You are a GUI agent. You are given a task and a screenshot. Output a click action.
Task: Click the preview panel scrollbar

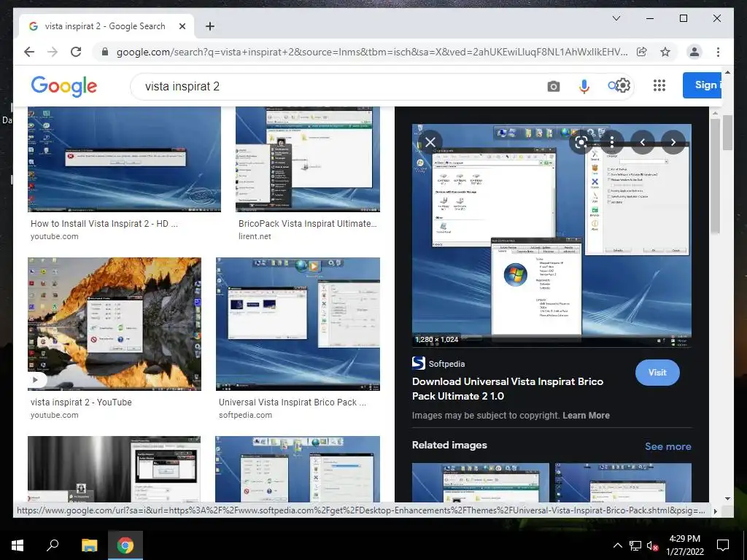point(715,175)
